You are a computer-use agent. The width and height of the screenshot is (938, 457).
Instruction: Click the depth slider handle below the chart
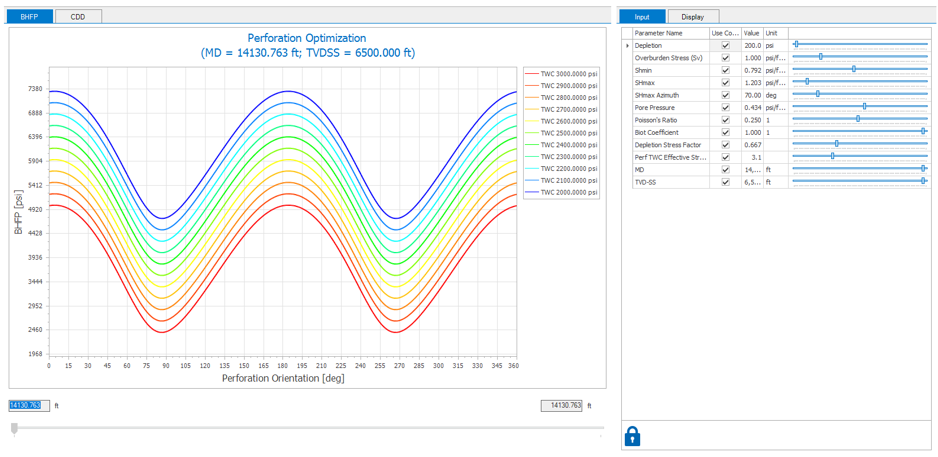click(14, 428)
